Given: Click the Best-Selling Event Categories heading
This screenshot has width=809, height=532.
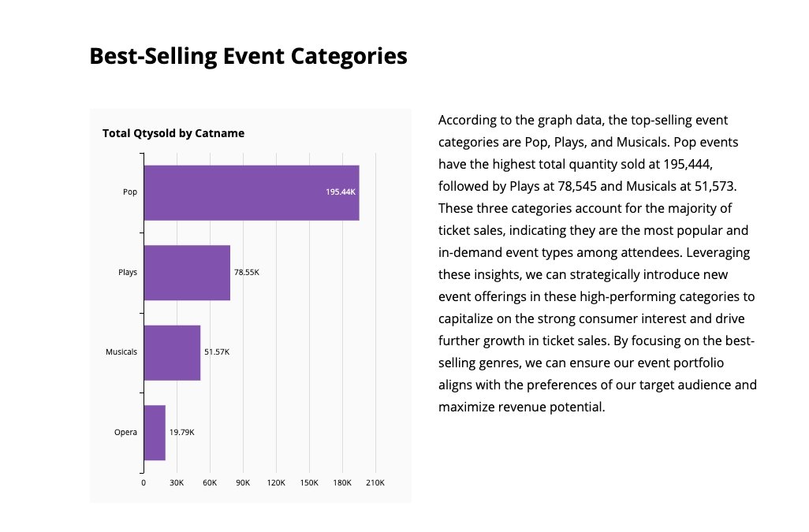Looking at the screenshot, I should 248,56.
